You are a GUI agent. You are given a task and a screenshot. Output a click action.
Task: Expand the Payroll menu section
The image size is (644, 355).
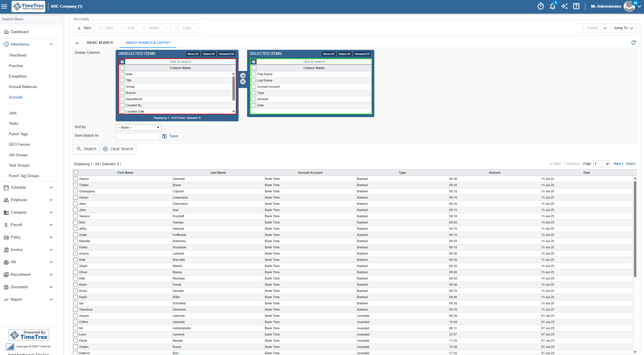(x=51, y=225)
